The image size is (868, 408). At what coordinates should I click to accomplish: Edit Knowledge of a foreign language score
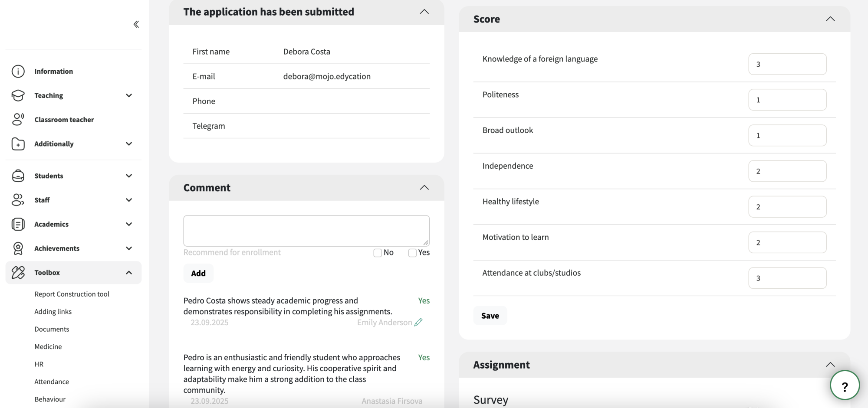tap(787, 64)
